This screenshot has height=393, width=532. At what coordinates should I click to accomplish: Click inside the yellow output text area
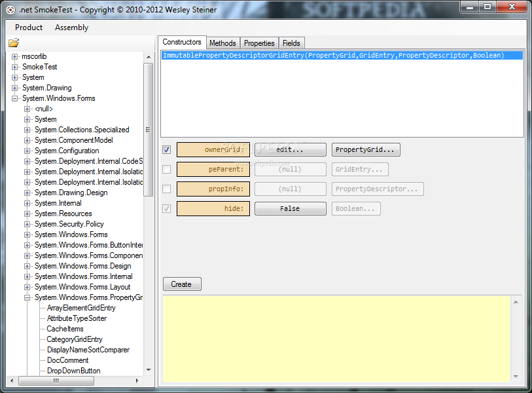pos(336,339)
